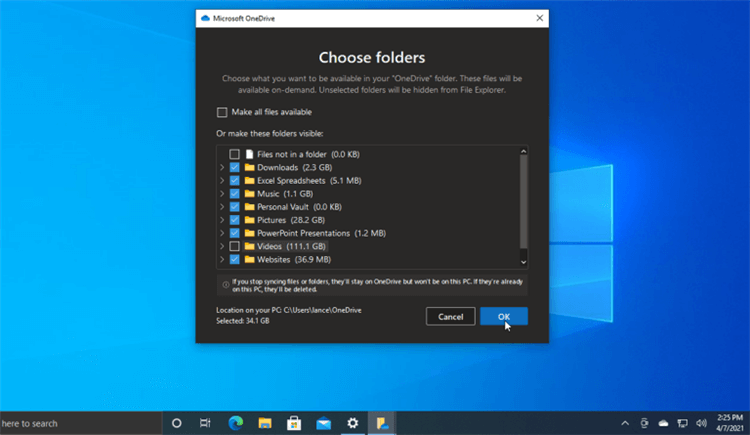Check the Videos folder checkbox
The height and width of the screenshot is (435, 750).
pos(234,246)
